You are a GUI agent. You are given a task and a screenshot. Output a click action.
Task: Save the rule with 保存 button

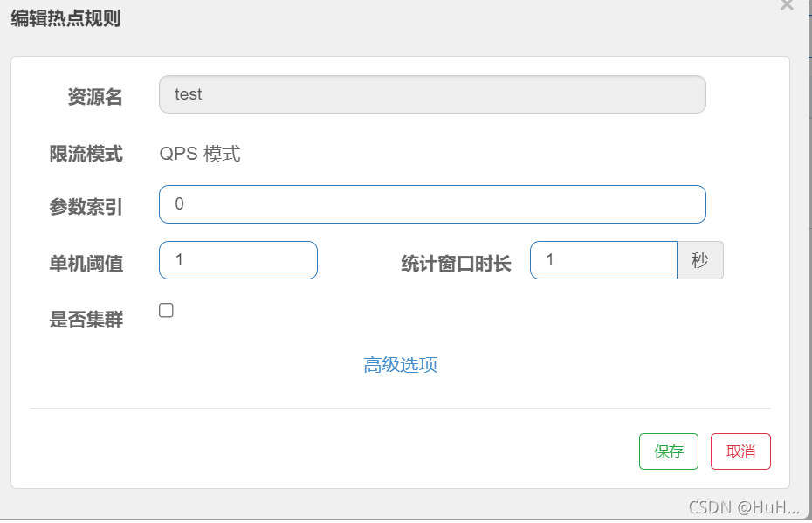tap(669, 451)
